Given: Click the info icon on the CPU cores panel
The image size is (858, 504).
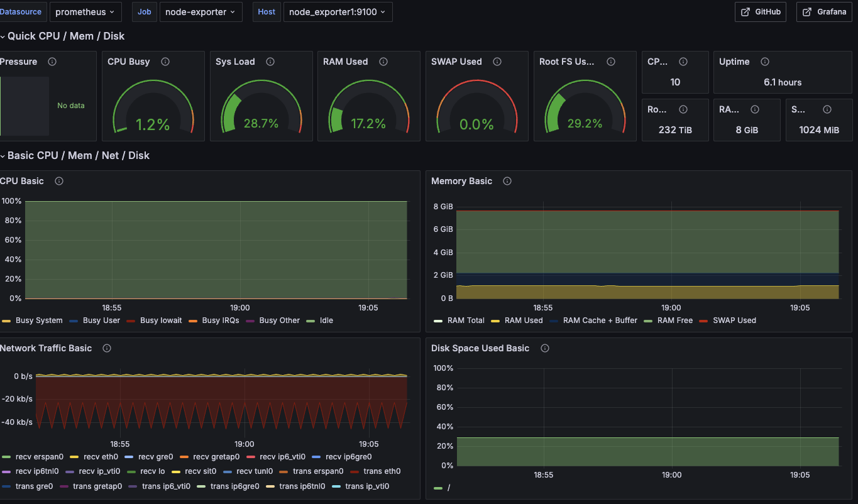Looking at the screenshot, I should coord(683,62).
